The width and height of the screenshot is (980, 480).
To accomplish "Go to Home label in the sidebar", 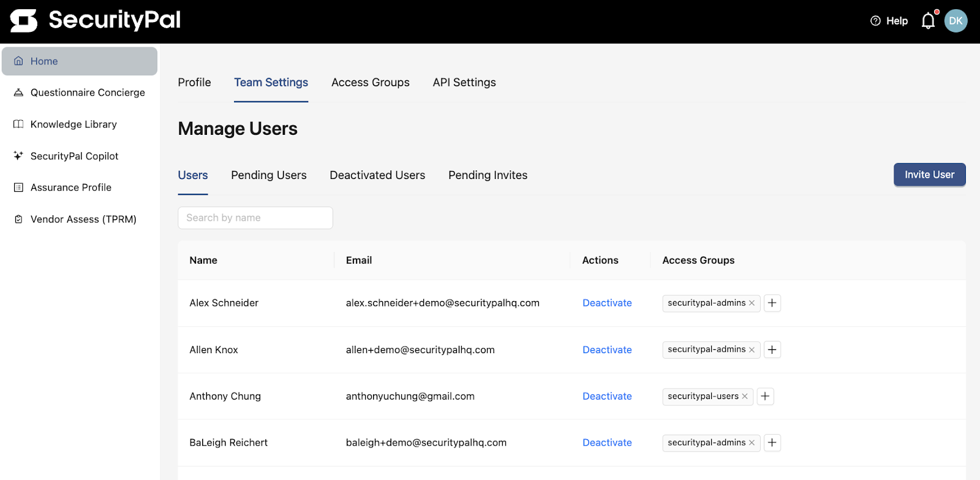I will pos(44,61).
